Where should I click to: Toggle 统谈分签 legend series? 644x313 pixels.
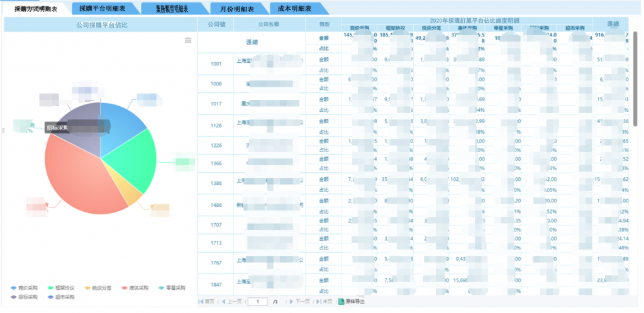97,288
